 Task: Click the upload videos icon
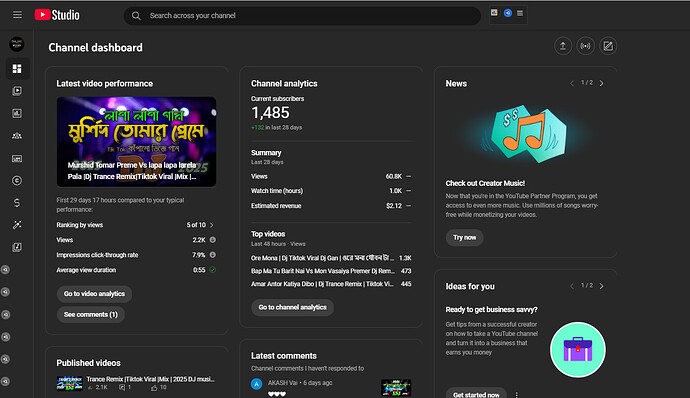pyautogui.click(x=563, y=46)
